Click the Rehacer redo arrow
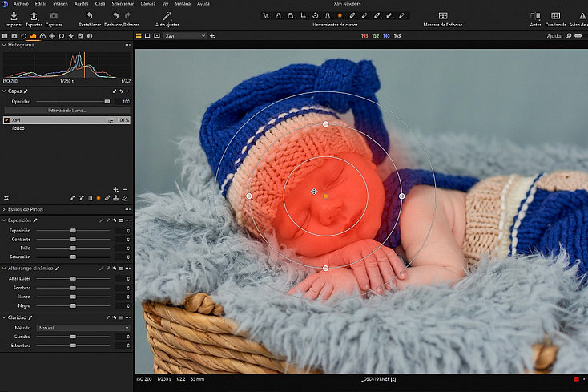This screenshot has height=392, width=588. 127,15
